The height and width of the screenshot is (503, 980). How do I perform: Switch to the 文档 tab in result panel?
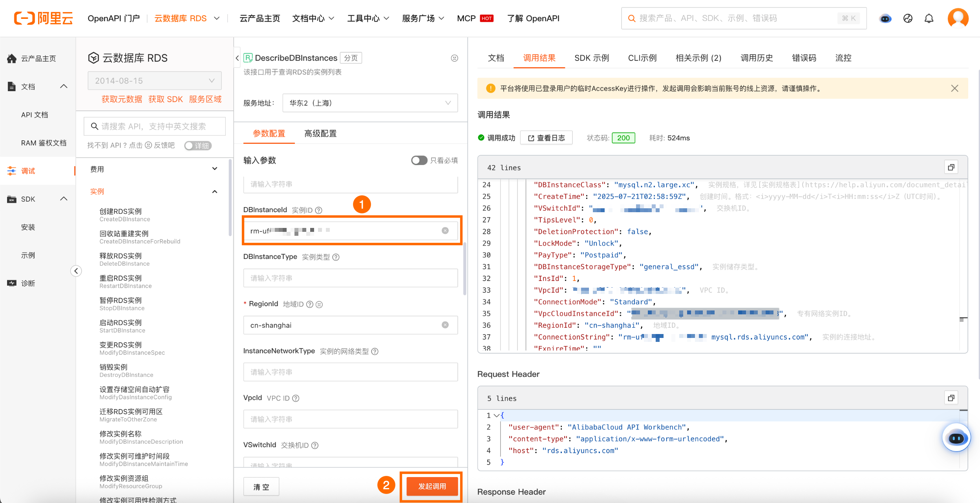click(x=496, y=58)
